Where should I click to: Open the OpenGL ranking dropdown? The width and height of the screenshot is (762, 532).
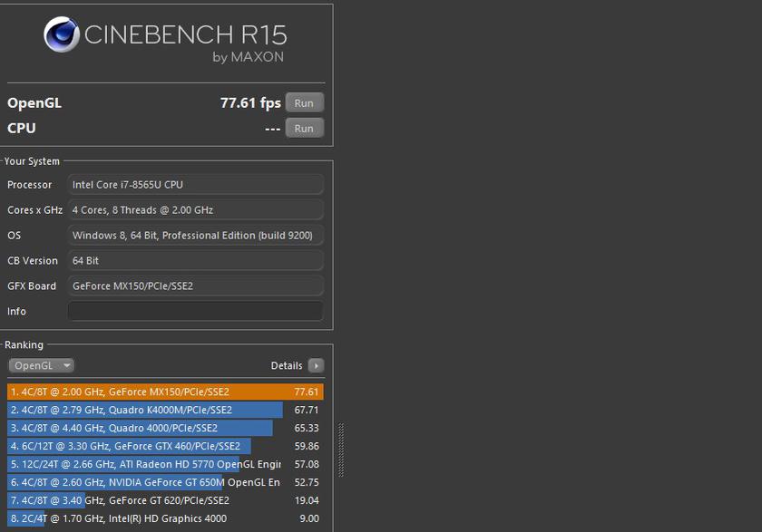tap(41, 366)
